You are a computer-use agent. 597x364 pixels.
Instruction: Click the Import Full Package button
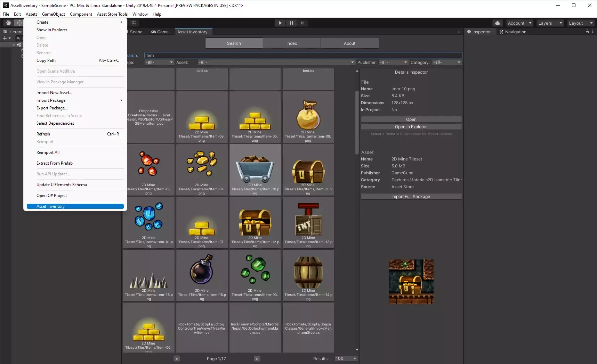click(411, 197)
